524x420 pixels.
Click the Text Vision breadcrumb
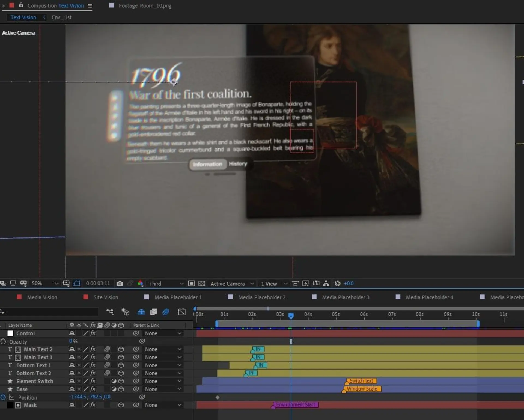point(23,17)
